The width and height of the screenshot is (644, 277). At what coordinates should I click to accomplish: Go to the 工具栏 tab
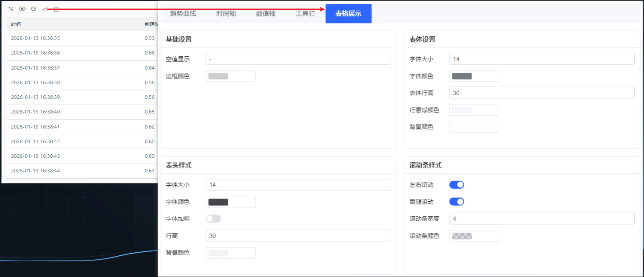point(306,14)
